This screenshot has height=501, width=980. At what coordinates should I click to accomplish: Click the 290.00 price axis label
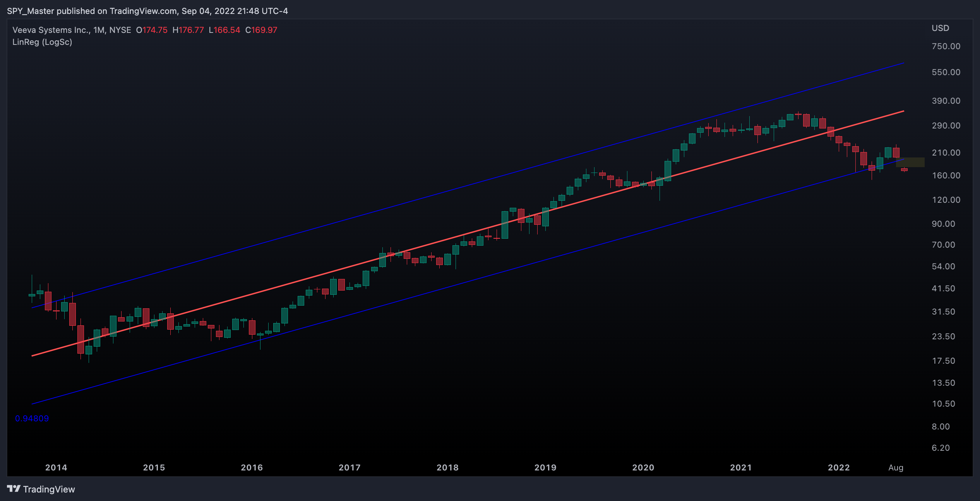pos(946,126)
